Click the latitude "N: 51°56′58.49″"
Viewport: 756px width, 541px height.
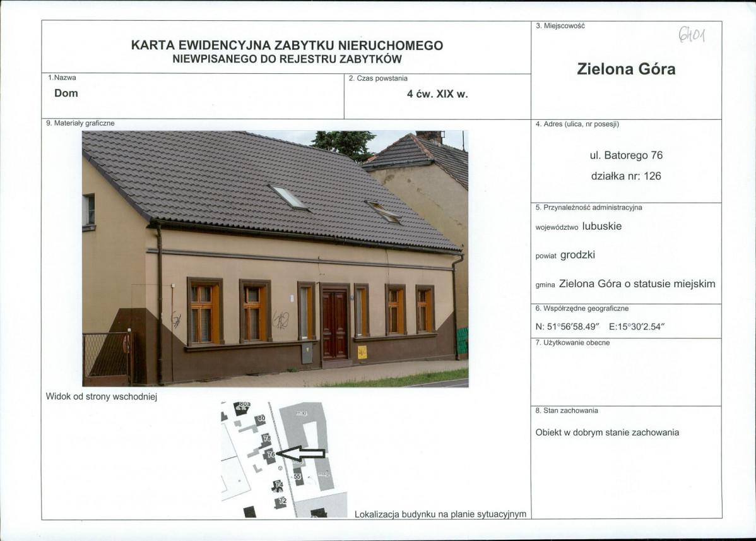coord(567,326)
